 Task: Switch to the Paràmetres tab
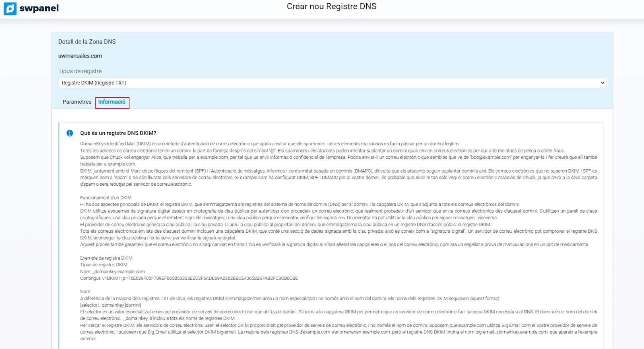pos(77,102)
